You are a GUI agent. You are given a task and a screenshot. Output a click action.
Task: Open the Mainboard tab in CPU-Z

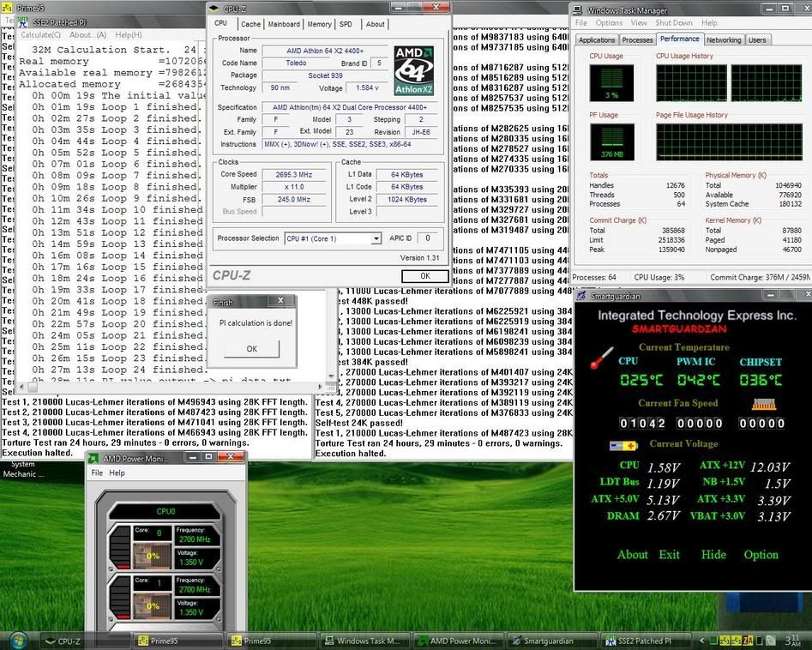click(x=284, y=24)
